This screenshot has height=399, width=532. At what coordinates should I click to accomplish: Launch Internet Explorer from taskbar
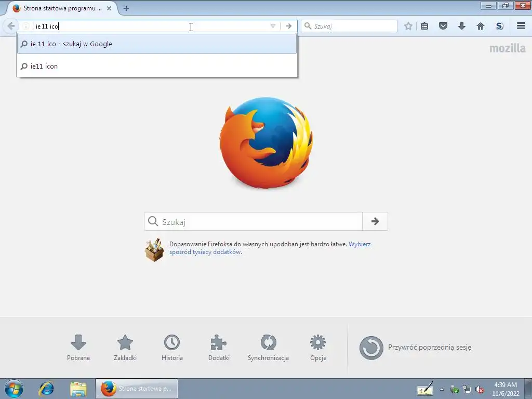(46, 389)
